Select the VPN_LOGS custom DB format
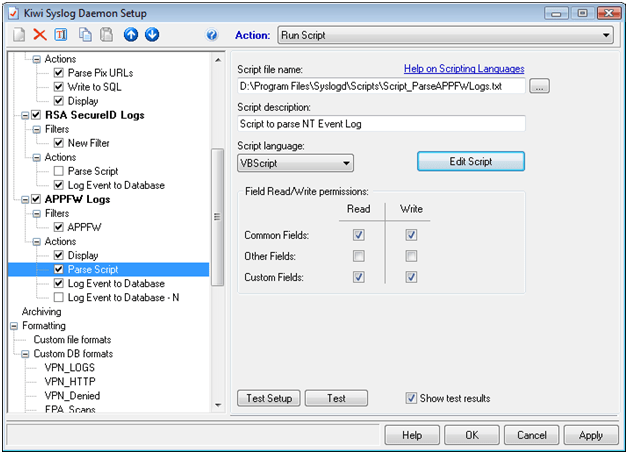This screenshot has width=628, height=454. coord(71,367)
